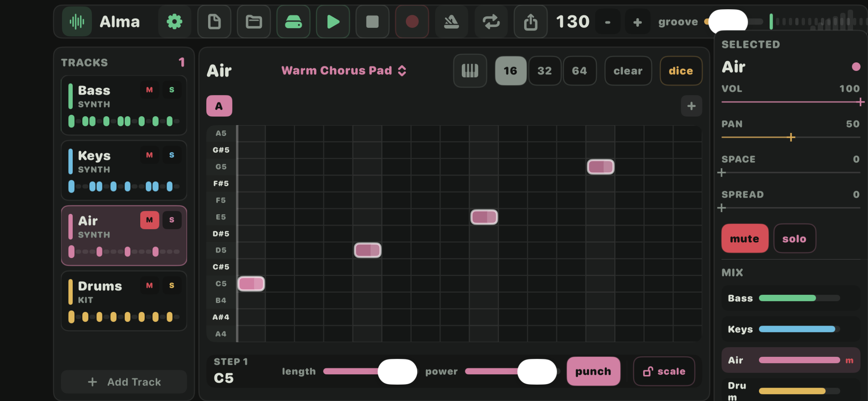Roll the dice to randomize the pattern
This screenshot has height=401, width=868.
(681, 71)
